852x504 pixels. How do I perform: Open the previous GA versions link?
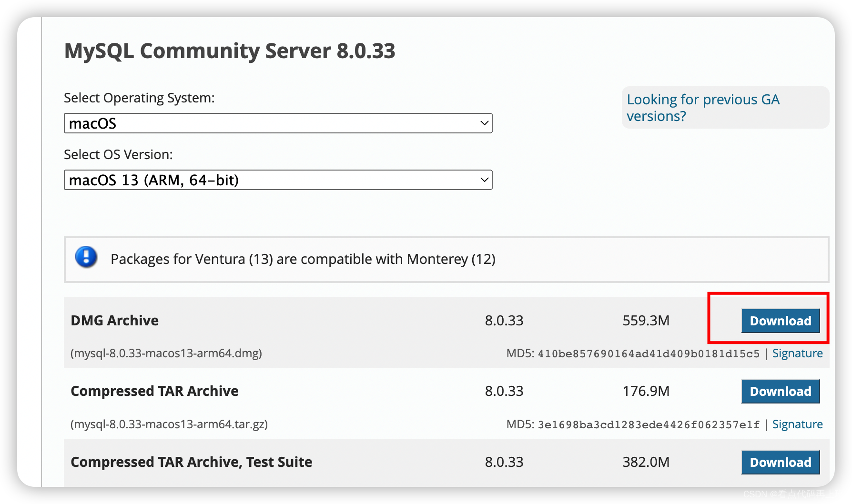pyautogui.click(x=703, y=107)
